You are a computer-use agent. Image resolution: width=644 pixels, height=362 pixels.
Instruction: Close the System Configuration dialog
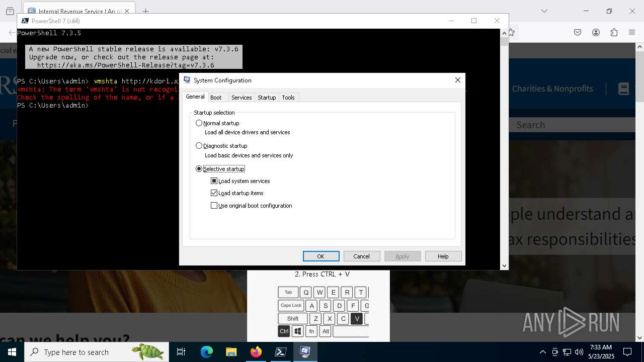[458, 80]
